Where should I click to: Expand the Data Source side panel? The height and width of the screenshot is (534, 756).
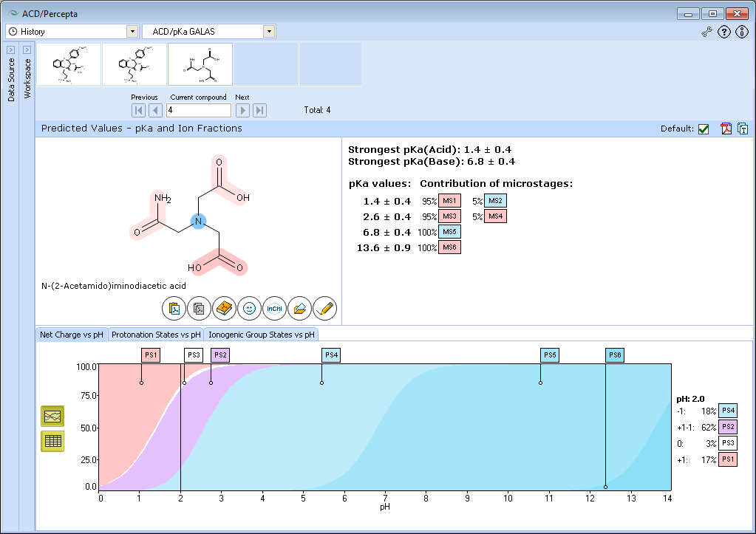[10, 49]
